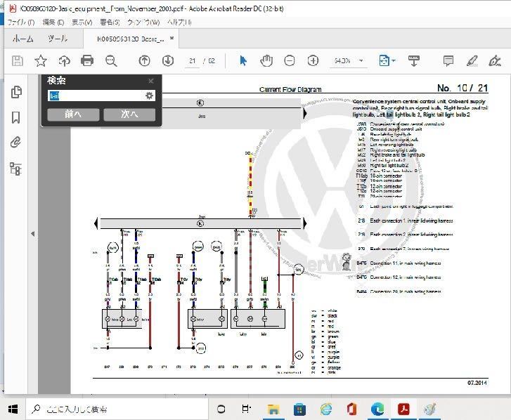Open the 署名 menu
Screen dimensions: 511x420
[x=110, y=22]
